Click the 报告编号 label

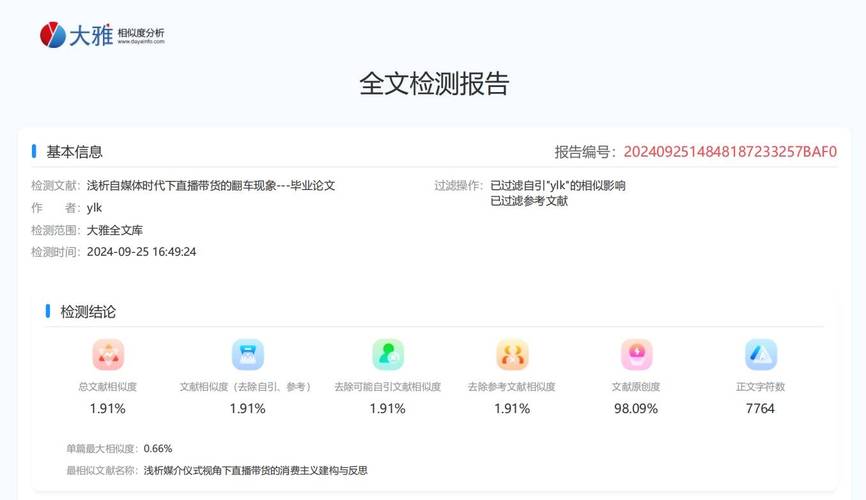click(x=585, y=152)
